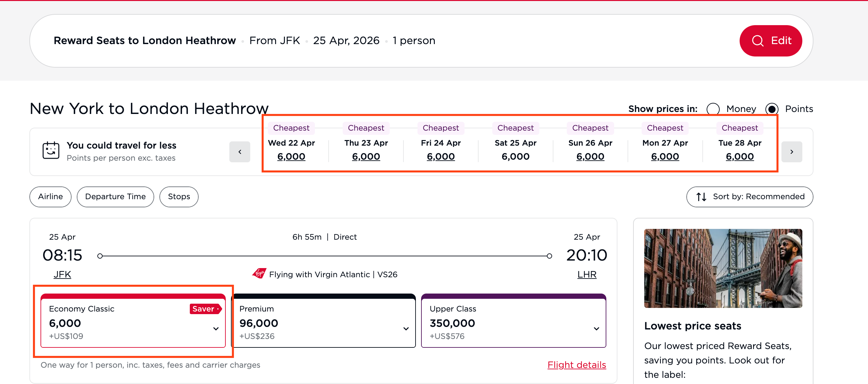Select Wed 22 Apr date tab

point(291,149)
